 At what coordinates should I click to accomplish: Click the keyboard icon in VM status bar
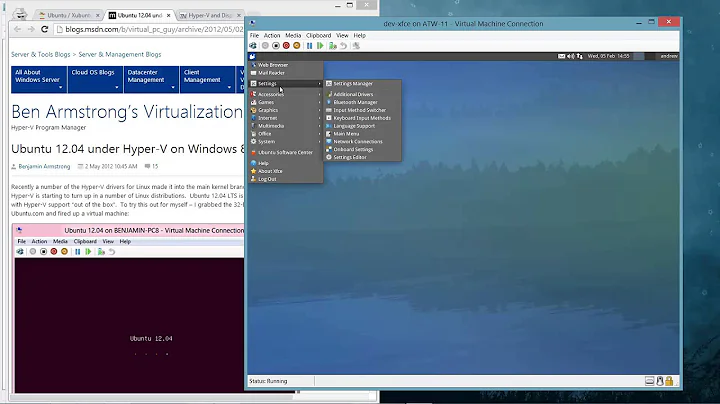pos(650,381)
